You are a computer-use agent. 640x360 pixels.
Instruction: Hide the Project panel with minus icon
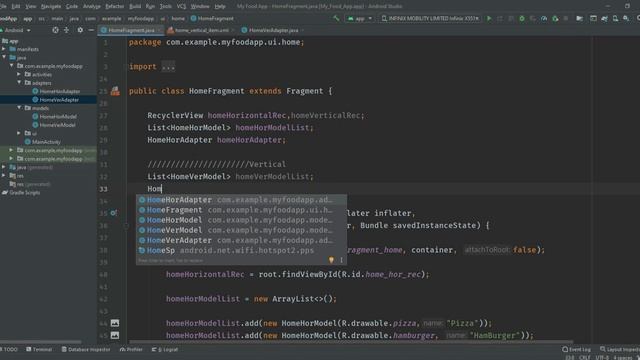[91, 30]
